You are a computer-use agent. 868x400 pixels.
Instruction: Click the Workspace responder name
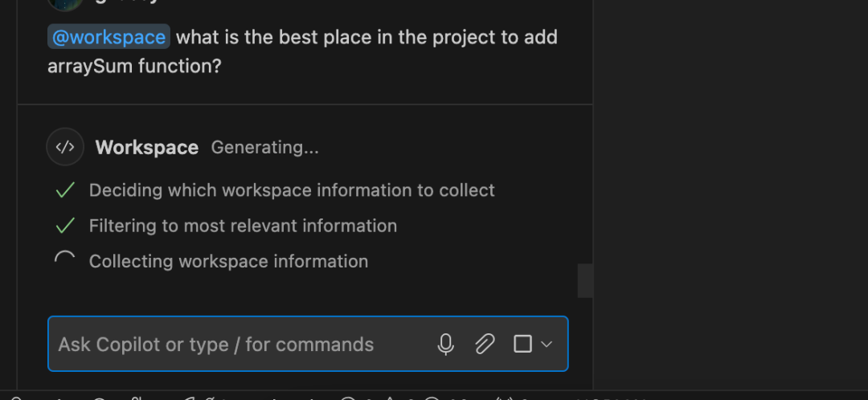click(146, 148)
